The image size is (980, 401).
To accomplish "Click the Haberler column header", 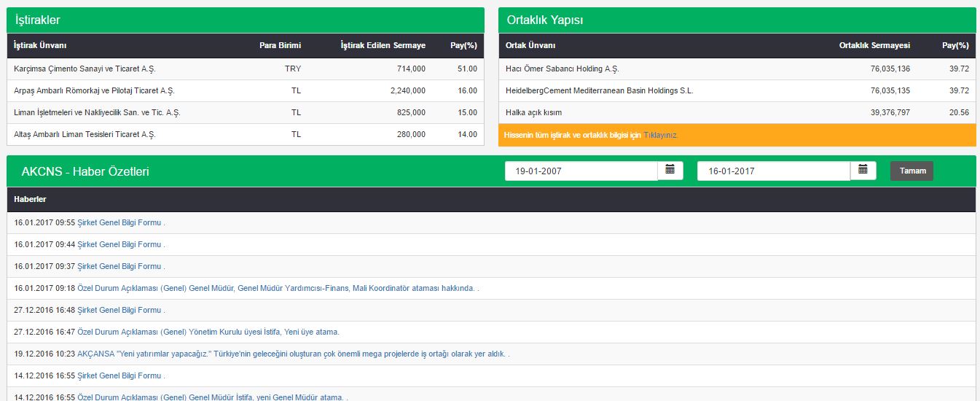I will (30, 199).
